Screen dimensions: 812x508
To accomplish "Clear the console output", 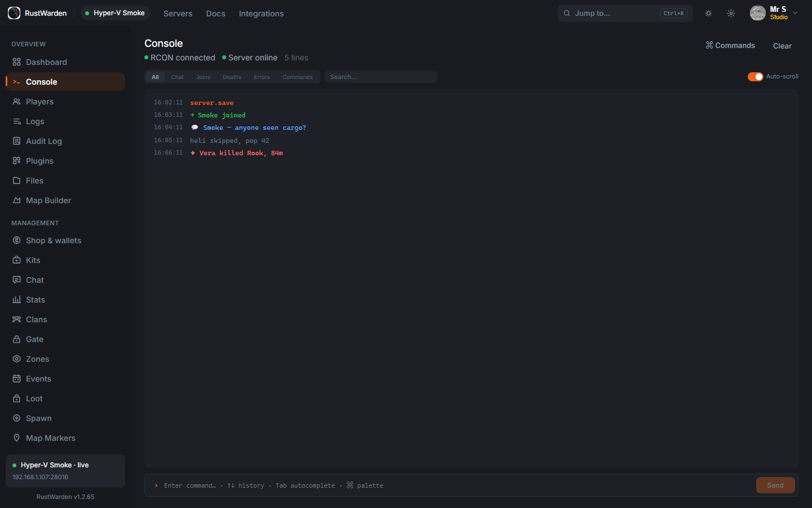I will [782, 46].
